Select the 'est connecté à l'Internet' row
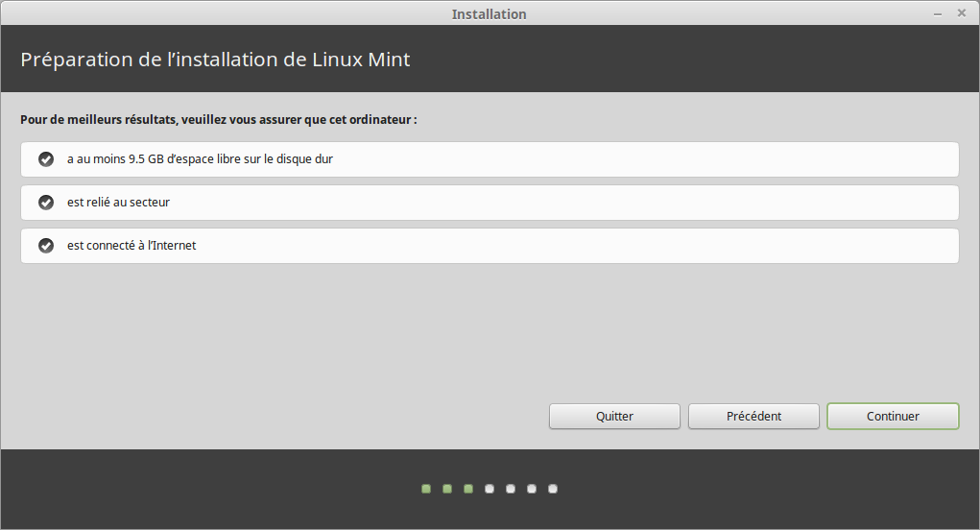The height and width of the screenshot is (530, 980). pyautogui.click(x=490, y=246)
